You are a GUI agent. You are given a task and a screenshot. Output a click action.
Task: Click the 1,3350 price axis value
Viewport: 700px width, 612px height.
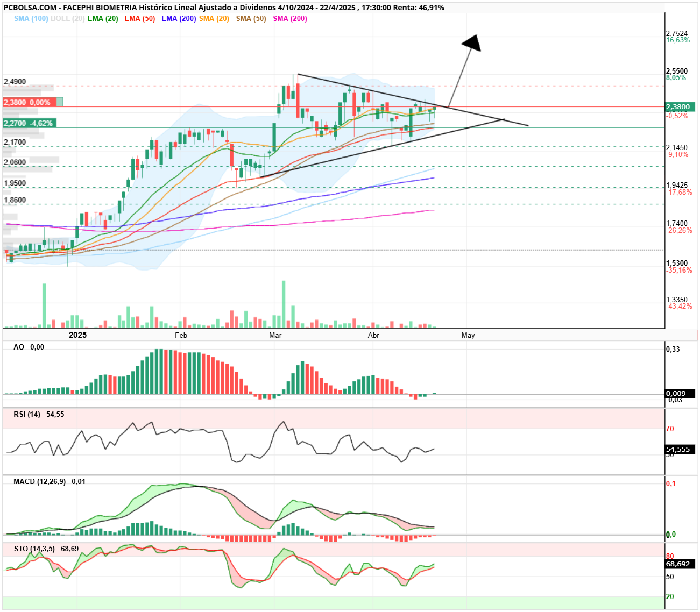677,300
